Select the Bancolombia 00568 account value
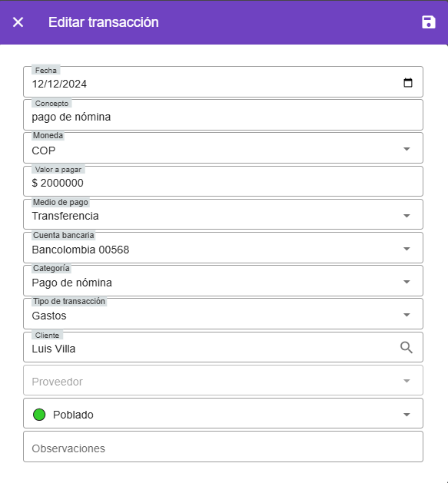Image resolution: width=448 pixels, height=483 pixels. point(81,250)
